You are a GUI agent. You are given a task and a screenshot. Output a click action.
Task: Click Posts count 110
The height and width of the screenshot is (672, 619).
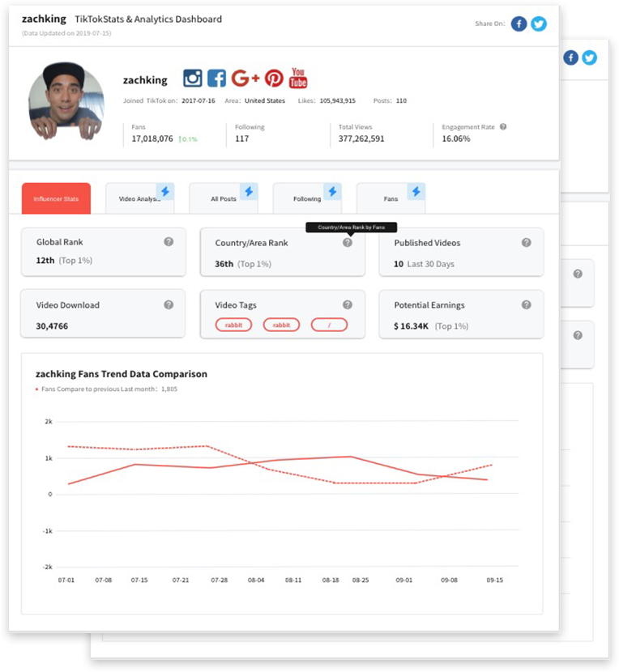(401, 100)
